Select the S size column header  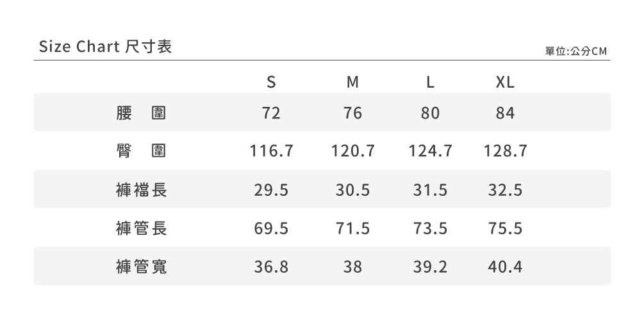coord(271,83)
